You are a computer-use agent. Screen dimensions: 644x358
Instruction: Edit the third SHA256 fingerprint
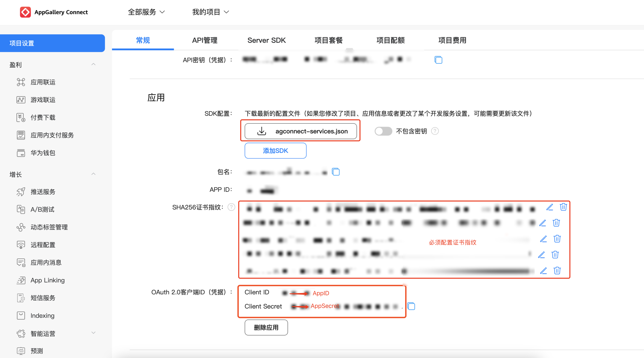[x=543, y=239]
